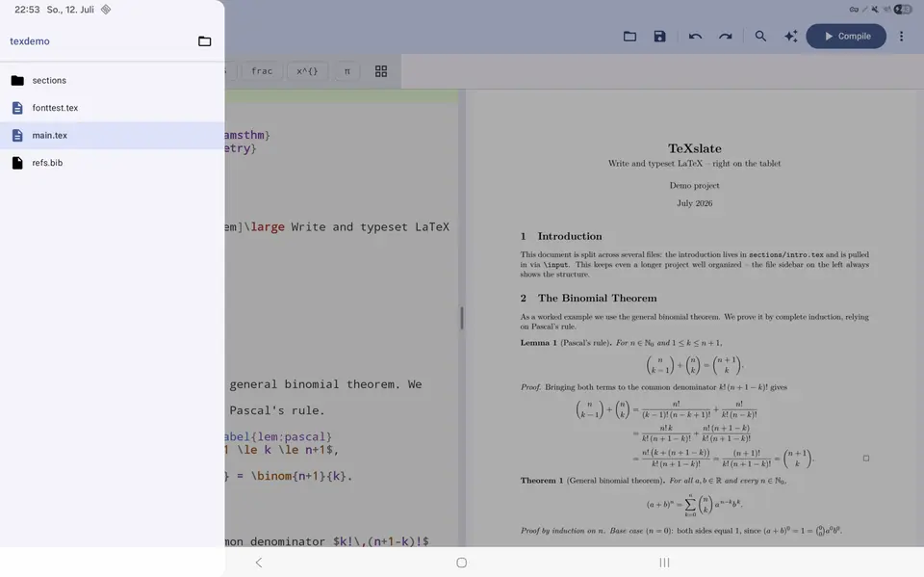Click "July 2026" in the preview

[694, 203]
